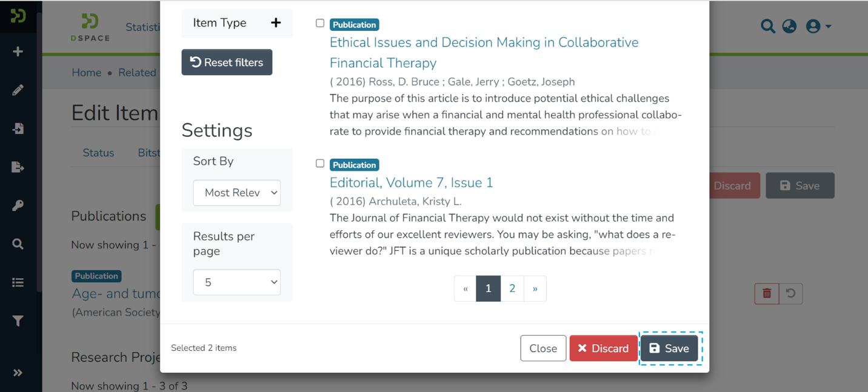Screen dimensions: 868x392
Task: Select the Editorial, Volume 7 checkbox
Action: (320, 164)
